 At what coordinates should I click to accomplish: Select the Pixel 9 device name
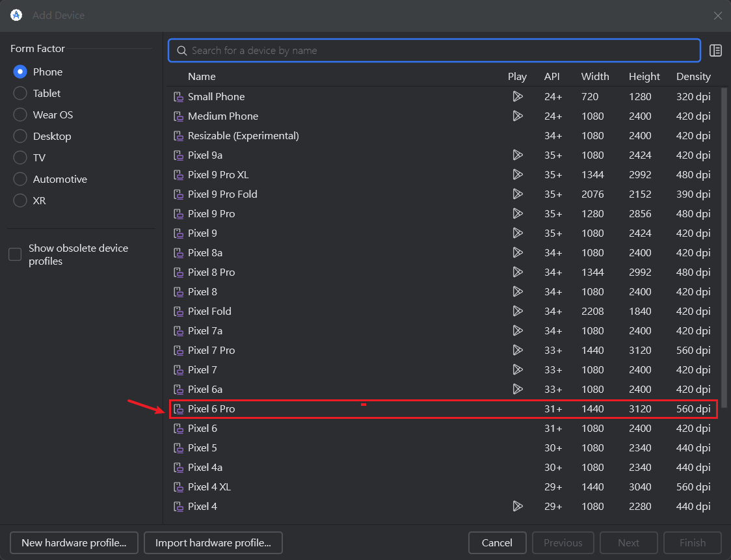point(202,233)
